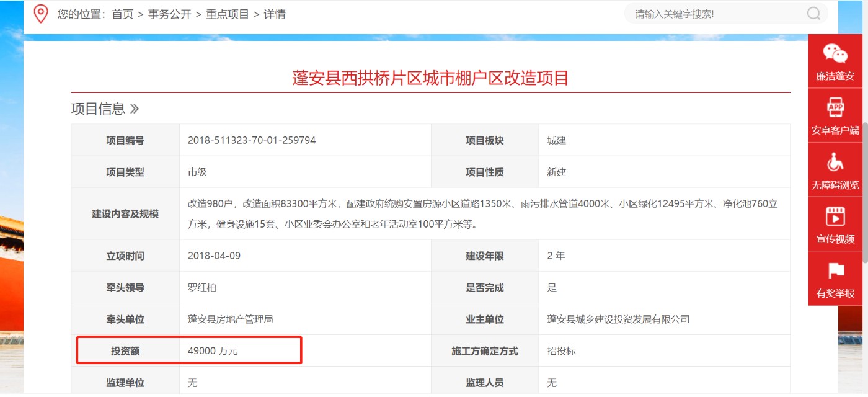Click the 投资额 label cell
Viewport: 868px width, 397px height.
pyautogui.click(x=125, y=351)
